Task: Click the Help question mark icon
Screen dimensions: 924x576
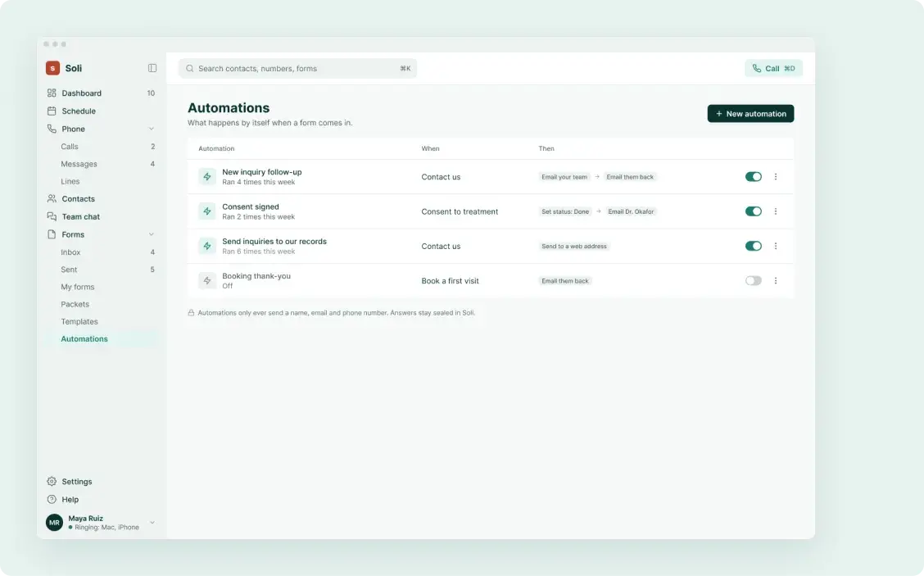Action: coord(52,499)
